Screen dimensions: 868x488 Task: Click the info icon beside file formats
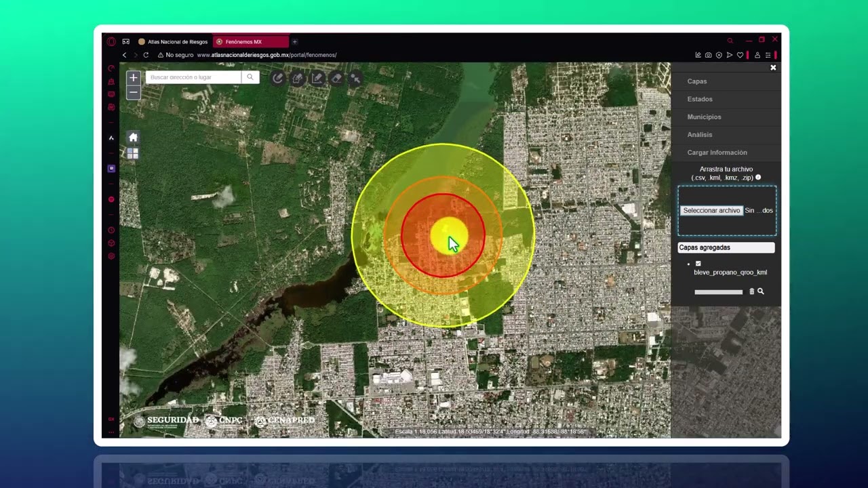coord(758,178)
